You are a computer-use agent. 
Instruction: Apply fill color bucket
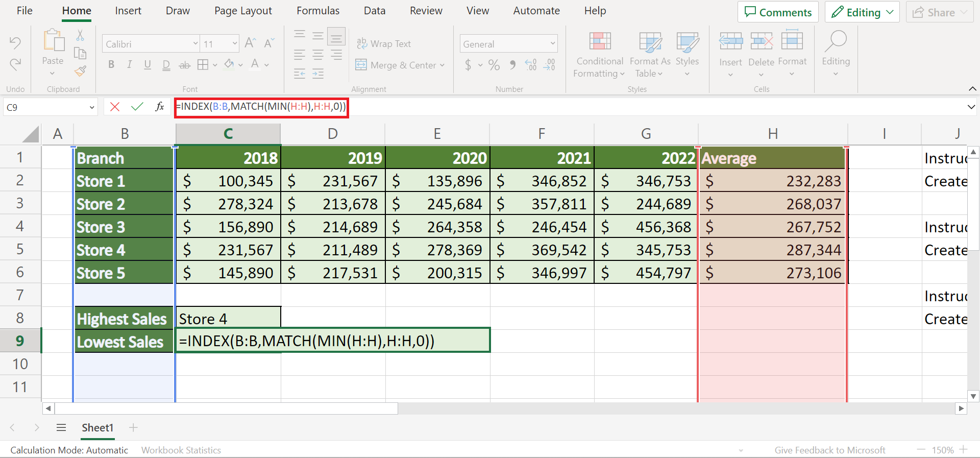tap(229, 64)
